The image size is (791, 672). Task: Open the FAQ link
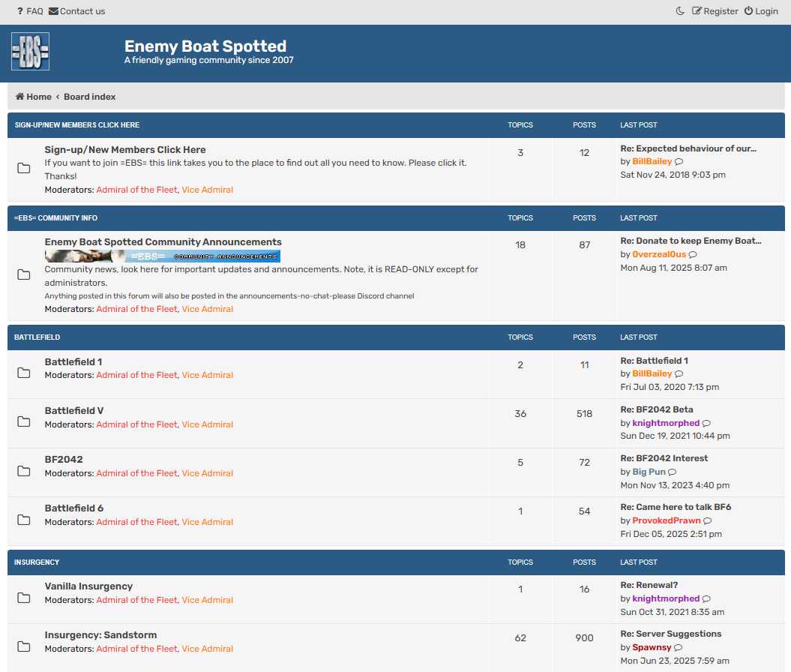coord(30,11)
